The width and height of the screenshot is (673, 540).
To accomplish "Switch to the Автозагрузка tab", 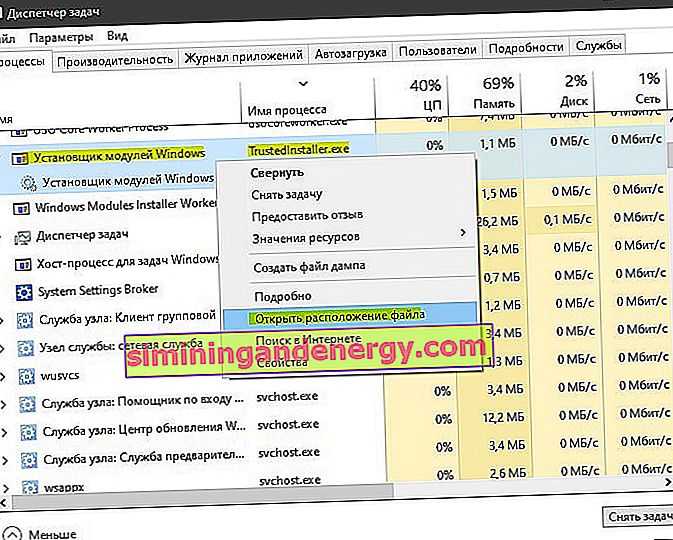I will click(x=351, y=53).
